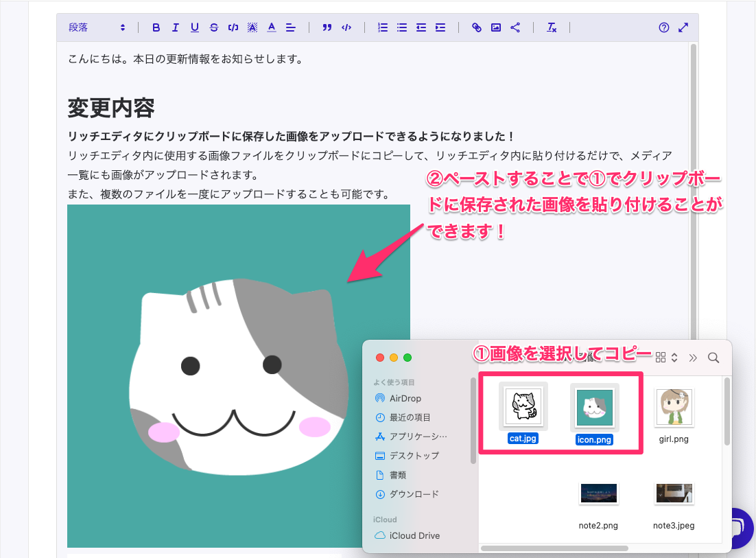Toggle strikethrough formatting in the toolbar
Screen dimensions: 756x558
[213, 27]
